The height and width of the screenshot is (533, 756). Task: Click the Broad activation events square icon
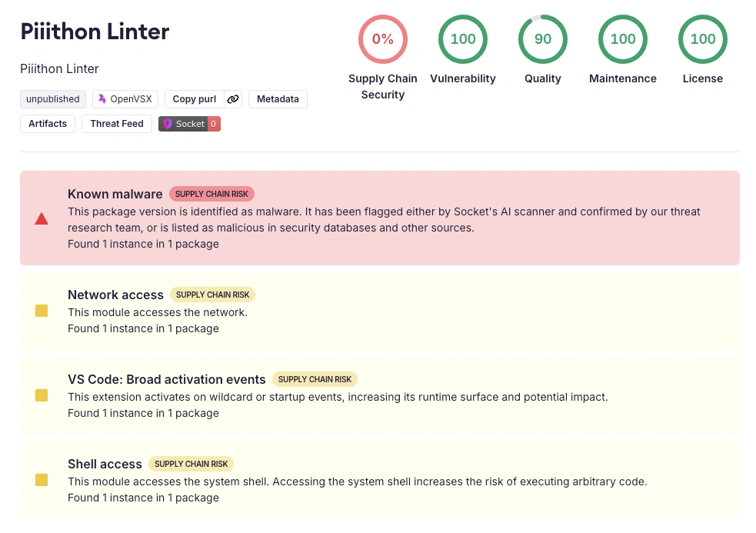42,395
